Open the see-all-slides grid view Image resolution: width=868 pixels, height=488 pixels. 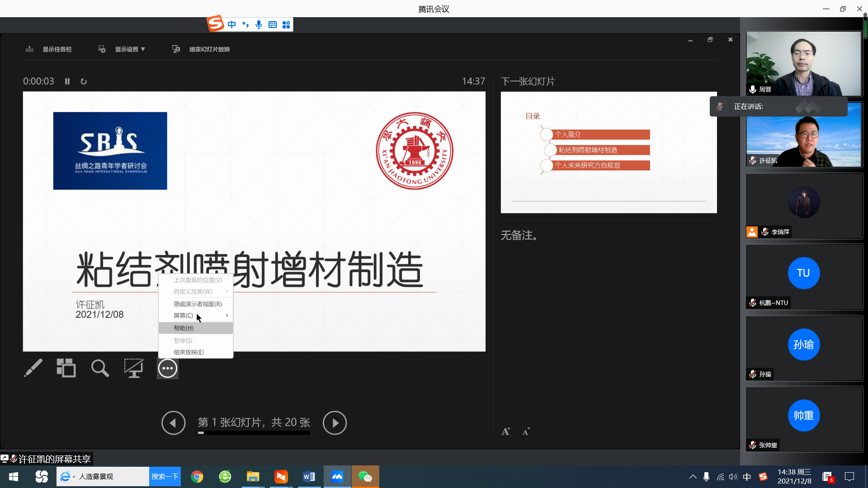tap(66, 368)
